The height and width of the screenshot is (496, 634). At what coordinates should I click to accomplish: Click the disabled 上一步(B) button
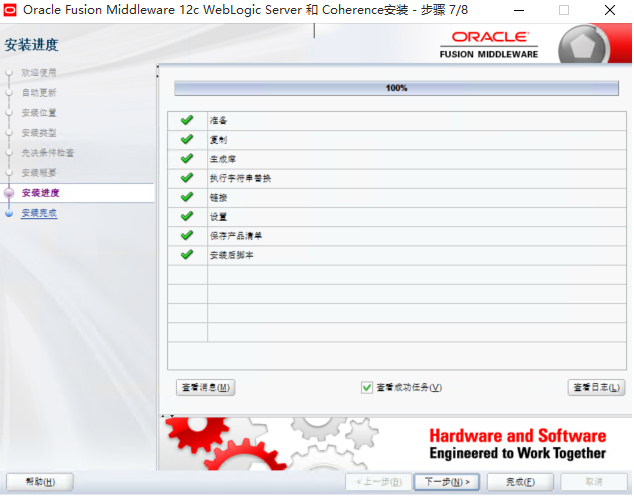pyautogui.click(x=378, y=482)
